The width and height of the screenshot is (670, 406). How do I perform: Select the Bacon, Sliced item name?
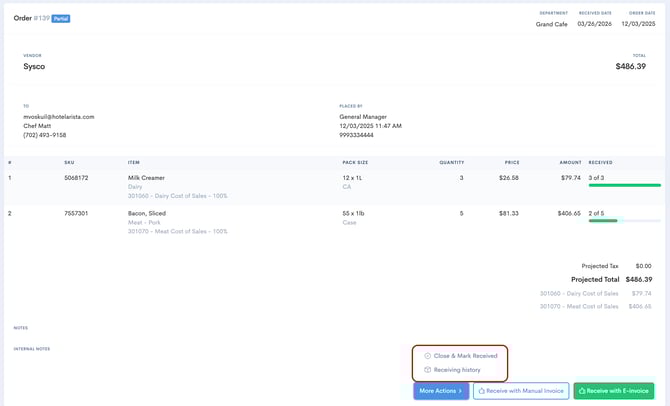[147, 213]
